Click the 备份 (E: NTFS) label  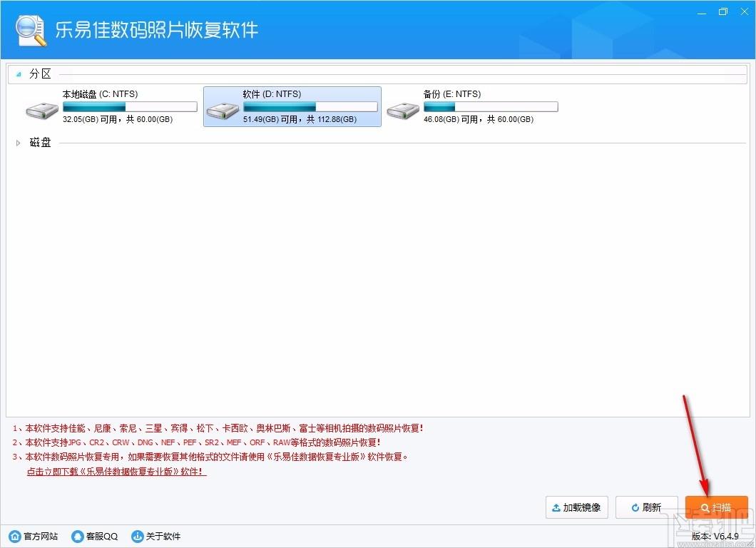point(452,94)
